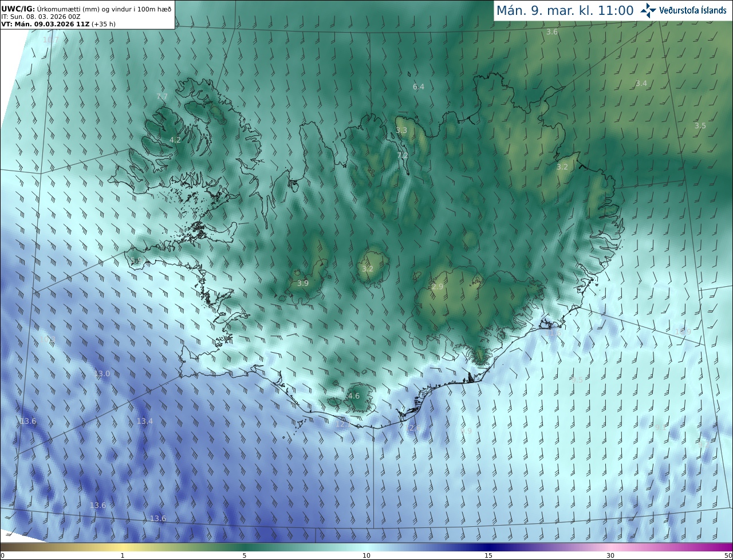Click the 50 tick on the color scale
The image size is (733, 560).
click(728, 555)
